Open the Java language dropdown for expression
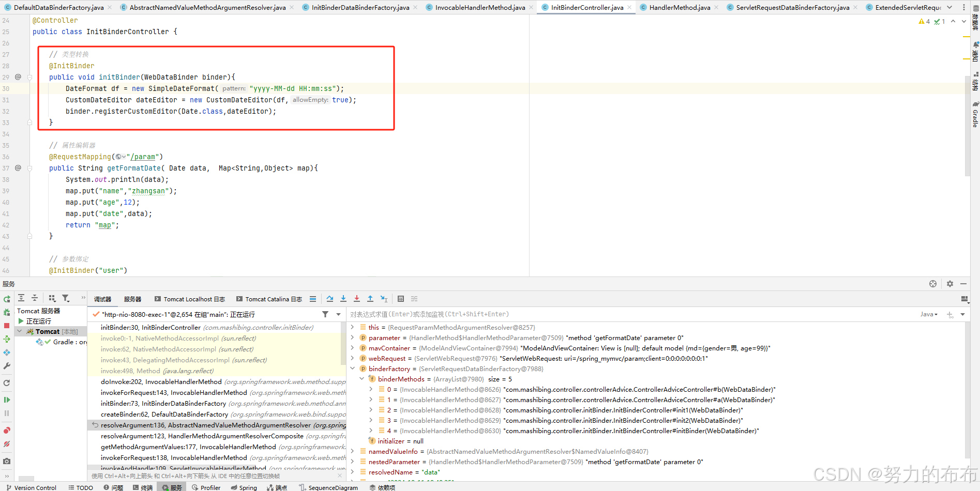The width and height of the screenshot is (980, 491). click(x=929, y=314)
